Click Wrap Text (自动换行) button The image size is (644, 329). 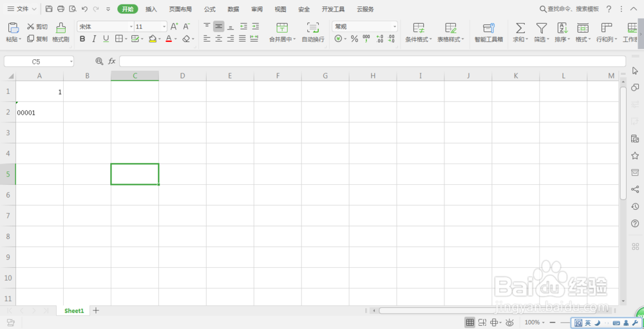[313, 32]
